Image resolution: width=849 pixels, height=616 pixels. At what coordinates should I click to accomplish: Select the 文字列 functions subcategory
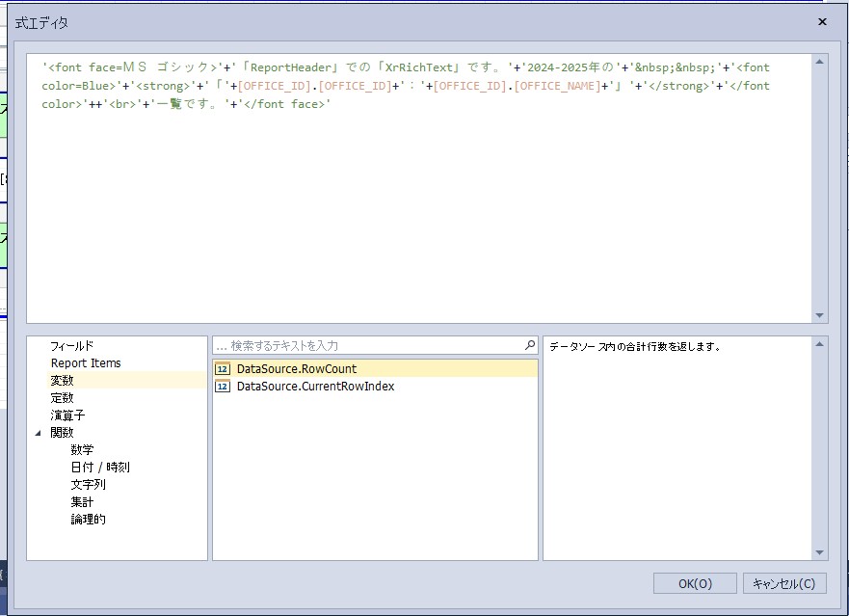pos(88,485)
